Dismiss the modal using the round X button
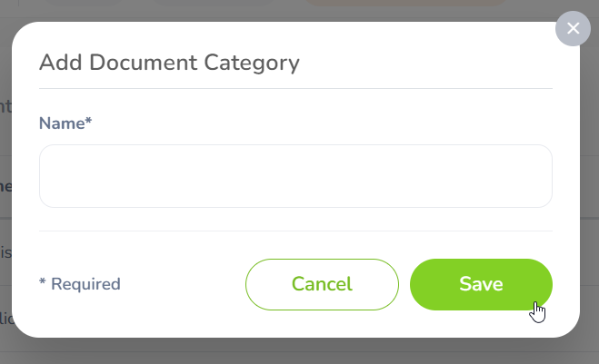Image resolution: width=599 pixels, height=364 pixels. click(x=573, y=29)
